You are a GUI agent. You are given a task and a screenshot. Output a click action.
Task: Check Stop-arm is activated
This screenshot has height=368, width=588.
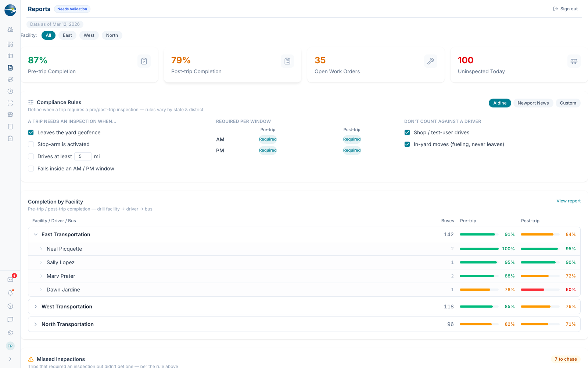click(31, 144)
